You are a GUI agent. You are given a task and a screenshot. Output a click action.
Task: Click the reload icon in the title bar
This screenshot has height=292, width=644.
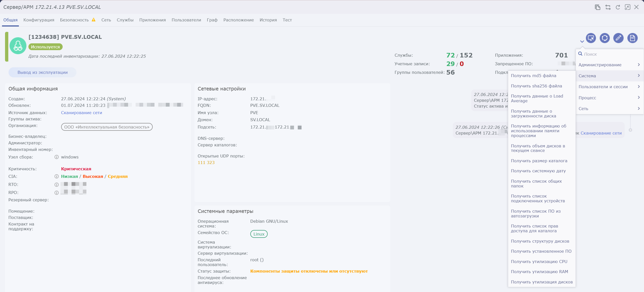click(x=618, y=7)
